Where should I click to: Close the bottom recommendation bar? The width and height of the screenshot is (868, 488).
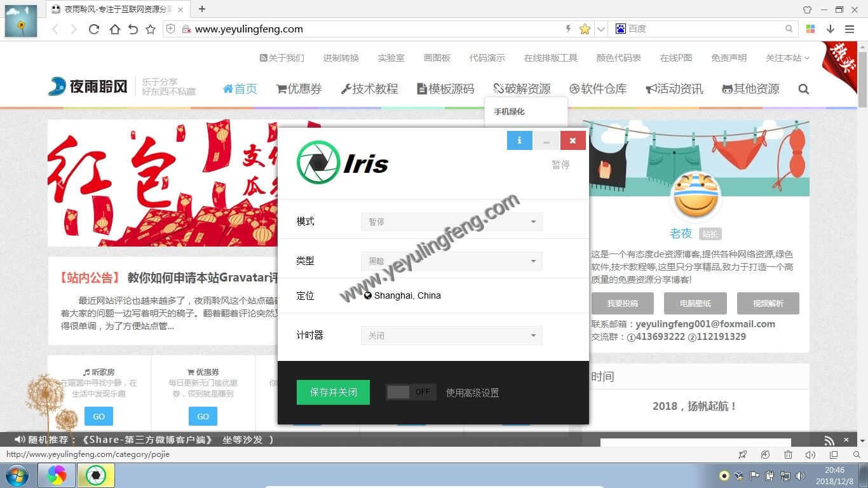846,440
